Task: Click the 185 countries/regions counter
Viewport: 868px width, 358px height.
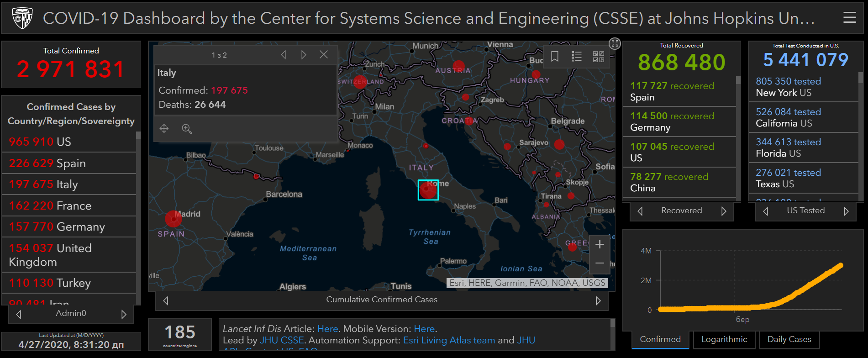Action: 180,335
